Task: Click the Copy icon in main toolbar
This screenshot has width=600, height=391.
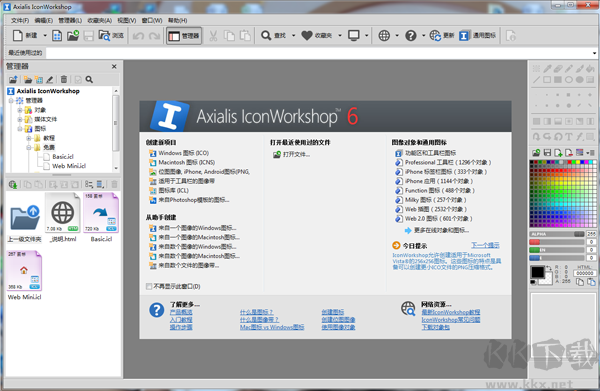Action: (229, 36)
